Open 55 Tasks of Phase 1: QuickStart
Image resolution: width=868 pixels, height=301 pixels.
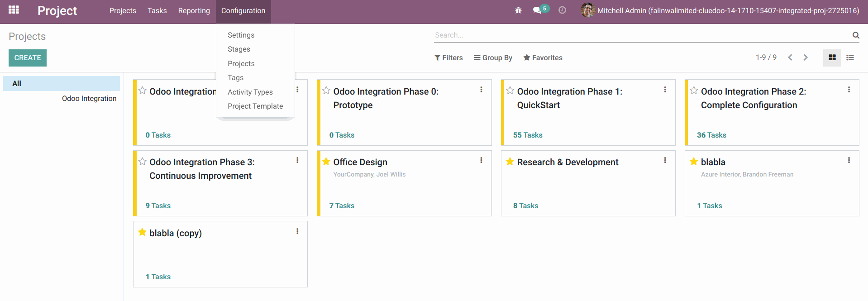528,135
